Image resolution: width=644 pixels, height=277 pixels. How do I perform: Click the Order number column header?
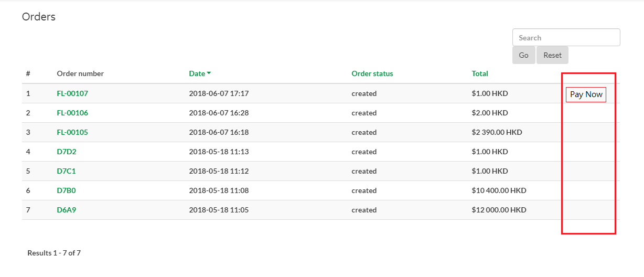(80, 73)
